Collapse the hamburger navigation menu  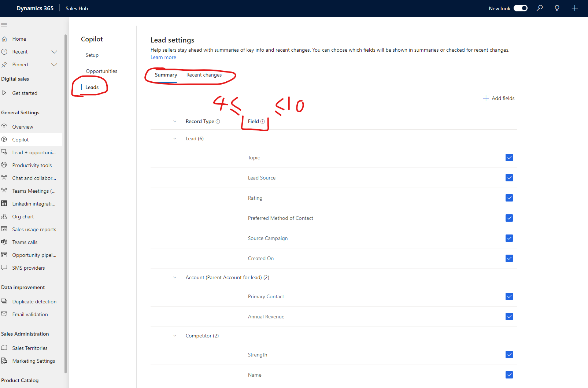click(x=4, y=25)
